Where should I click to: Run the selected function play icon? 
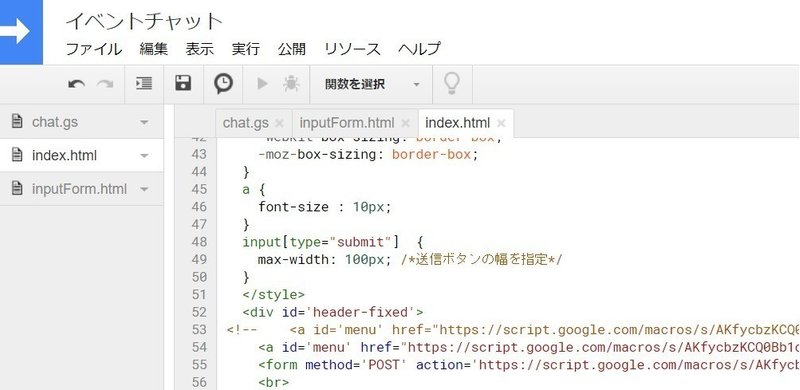pyautogui.click(x=262, y=83)
